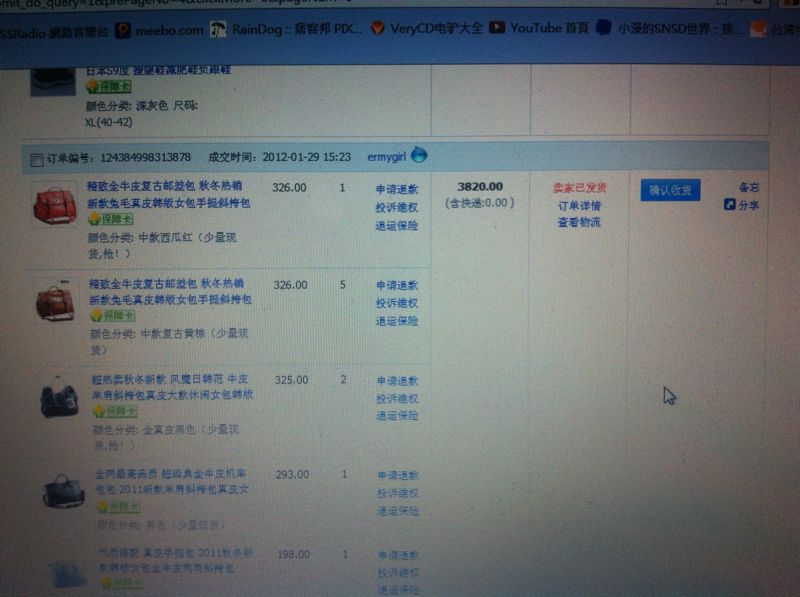This screenshot has height=597, width=800.
Task: Open the product title in the 198.00 row
Action: tap(175, 560)
